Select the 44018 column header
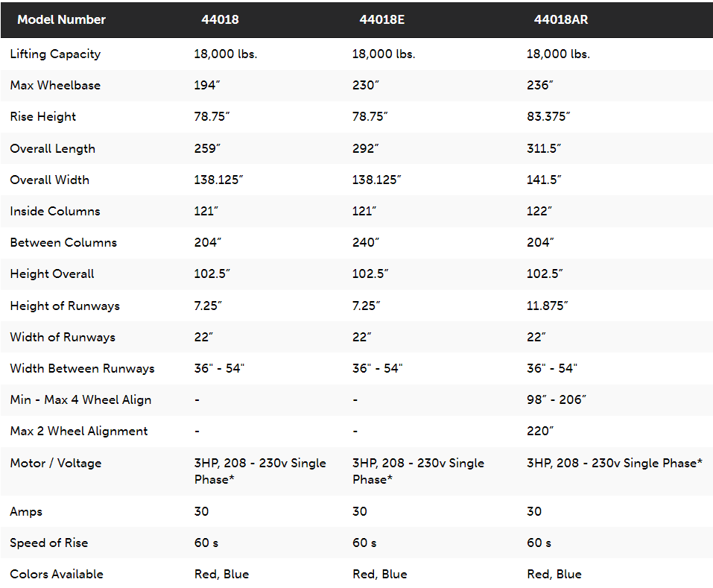The image size is (713, 588). tap(220, 19)
